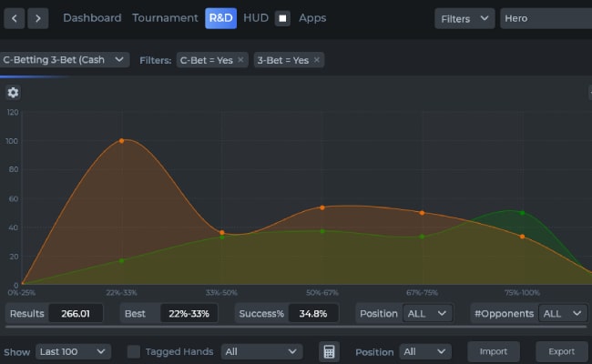Remove the 3-Bet = Yes filter

click(x=317, y=59)
